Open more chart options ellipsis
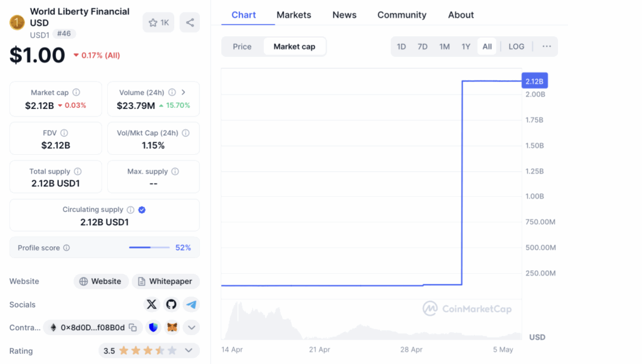 click(547, 46)
